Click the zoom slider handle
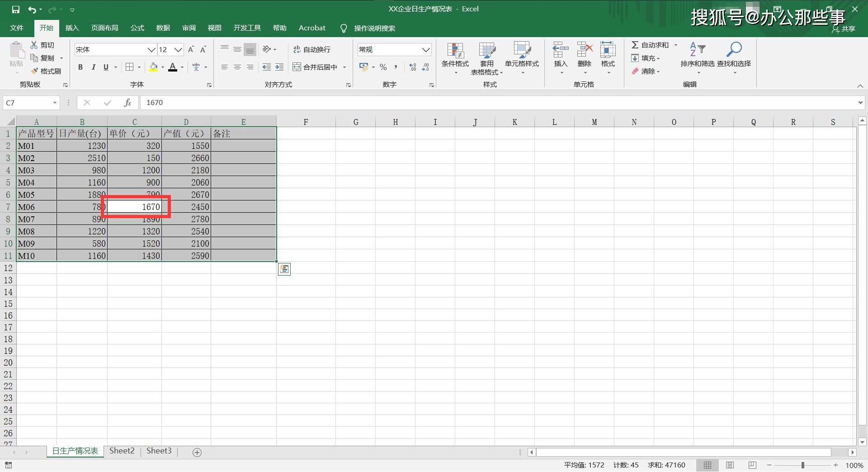The width and height of the screenshot is (868, 472). pos(802,465)
